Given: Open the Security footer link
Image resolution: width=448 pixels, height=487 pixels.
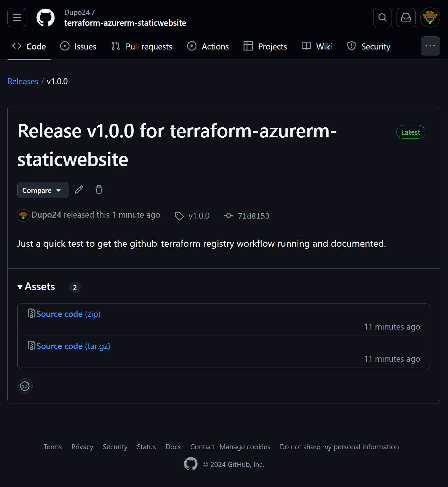Looking at the screenshot, I should click(115, 447).
